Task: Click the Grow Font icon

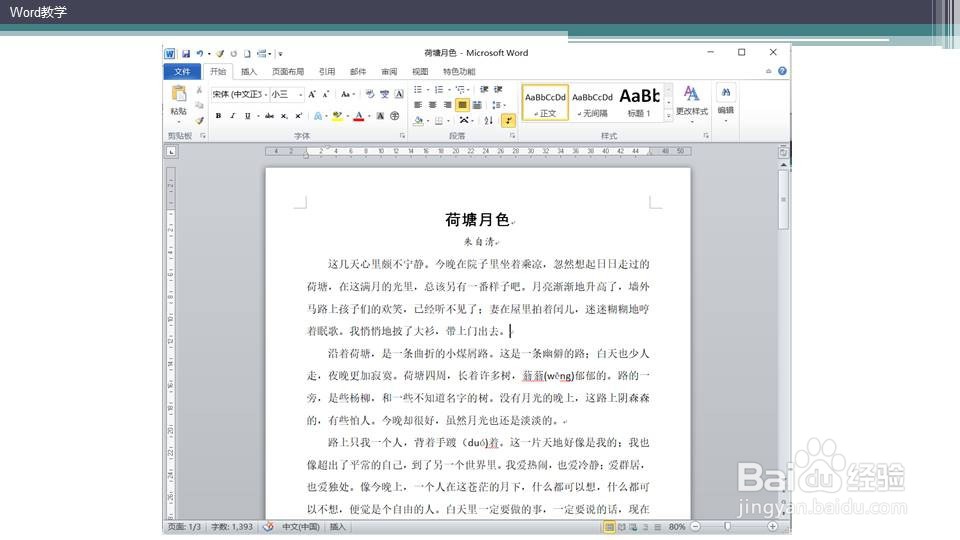Action: coord(312,94)
